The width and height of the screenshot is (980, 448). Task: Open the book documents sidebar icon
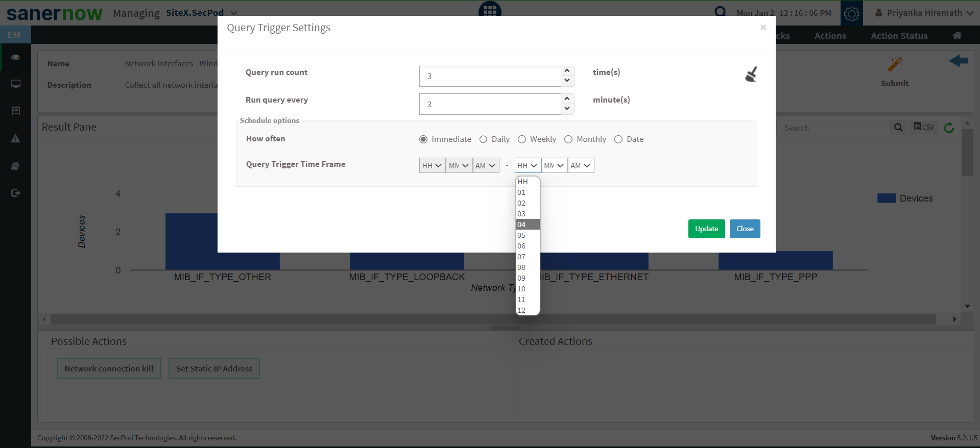click(x=16, y=166)
